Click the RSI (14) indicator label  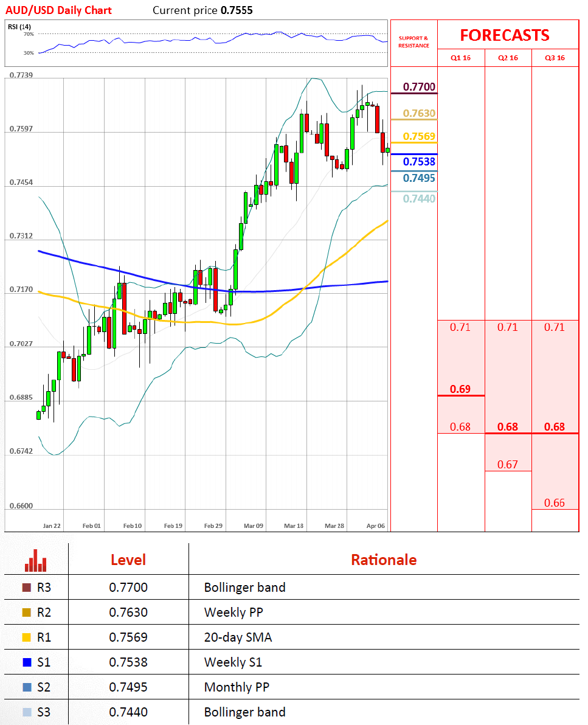(x=19, y=26)
